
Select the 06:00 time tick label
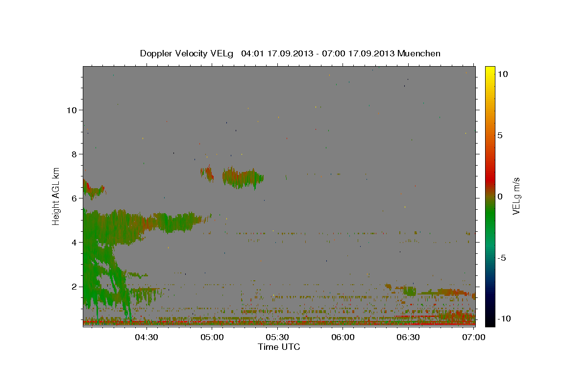[x=343, y=337]
